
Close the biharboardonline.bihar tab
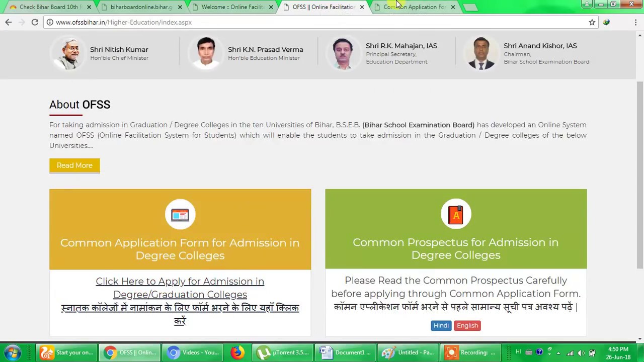(x=180, y=7)
